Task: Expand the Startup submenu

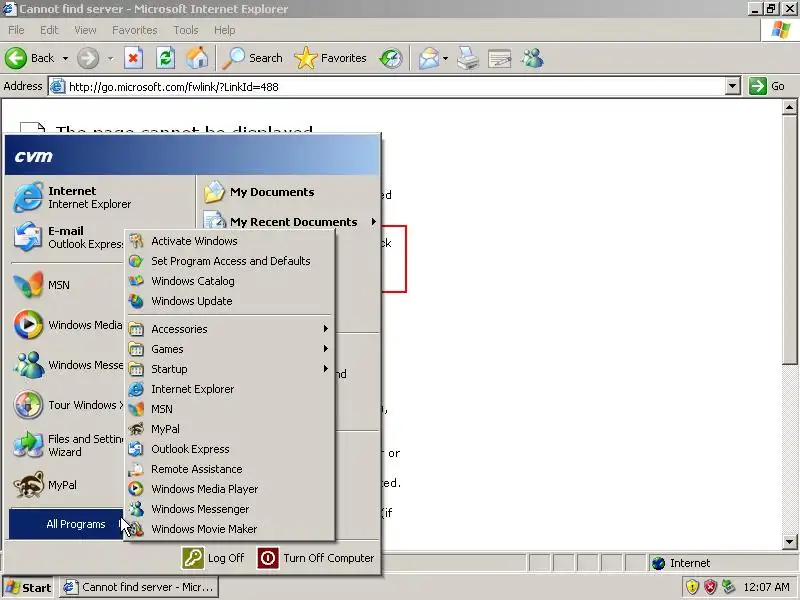Action: [x=230, y=369]
